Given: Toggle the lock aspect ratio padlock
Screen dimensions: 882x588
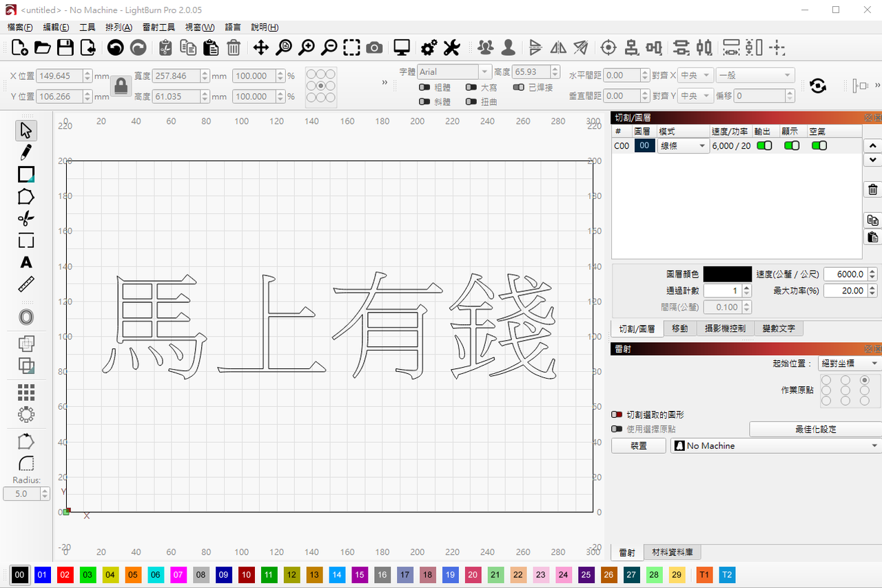Looking at the screenshot, I should 121,86.
